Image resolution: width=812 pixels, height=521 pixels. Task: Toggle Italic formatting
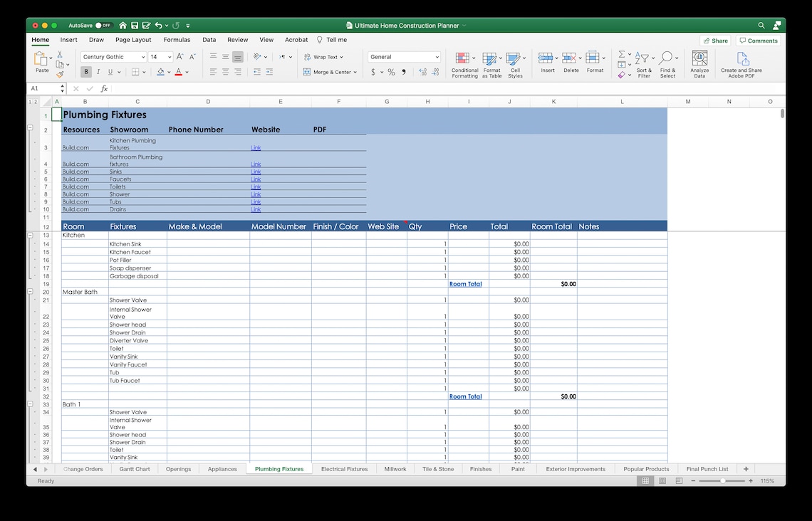98,72
